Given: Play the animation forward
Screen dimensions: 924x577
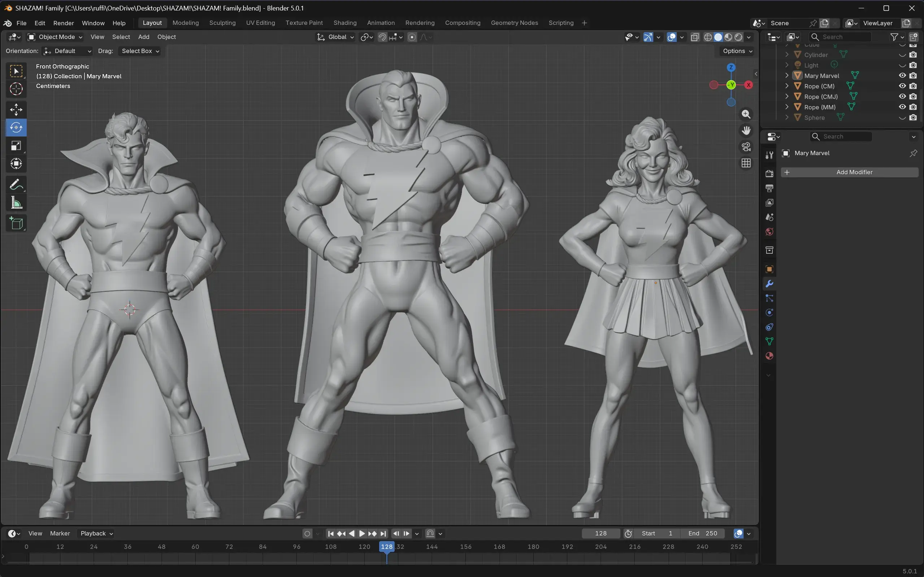Looking at the screenshot, I should 362,533.
